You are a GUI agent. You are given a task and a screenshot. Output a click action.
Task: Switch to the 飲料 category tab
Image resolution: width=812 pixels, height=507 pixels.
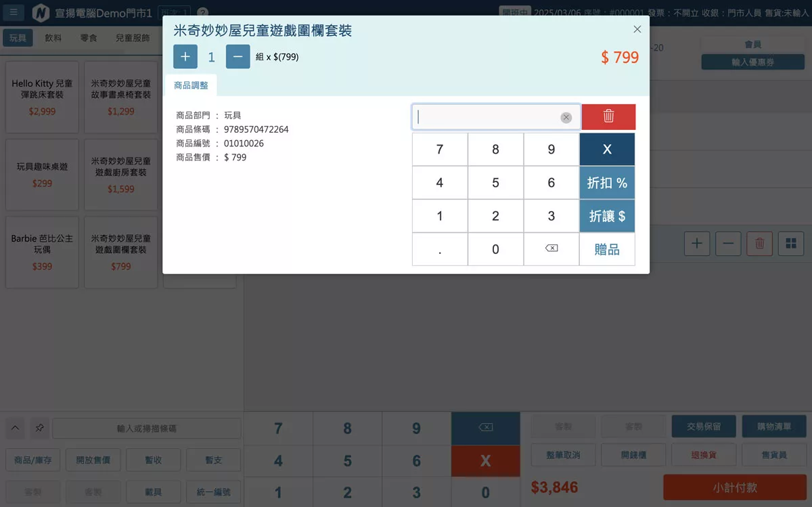(53, 38)
